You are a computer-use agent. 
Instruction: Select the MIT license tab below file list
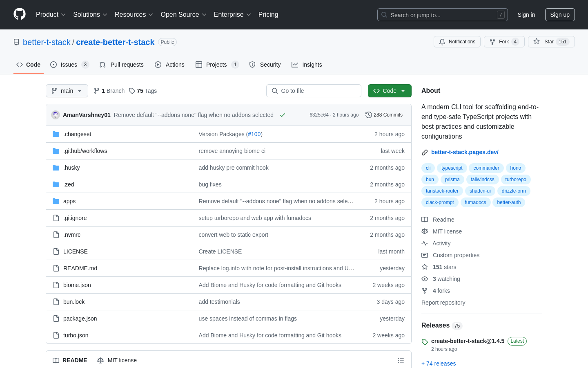(117, 360)
